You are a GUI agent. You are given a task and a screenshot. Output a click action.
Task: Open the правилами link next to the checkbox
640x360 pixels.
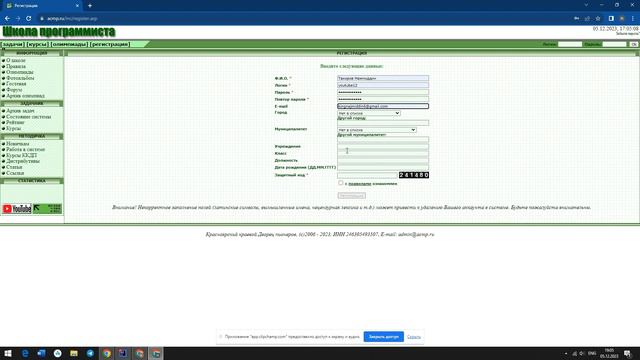coord(360,184)
